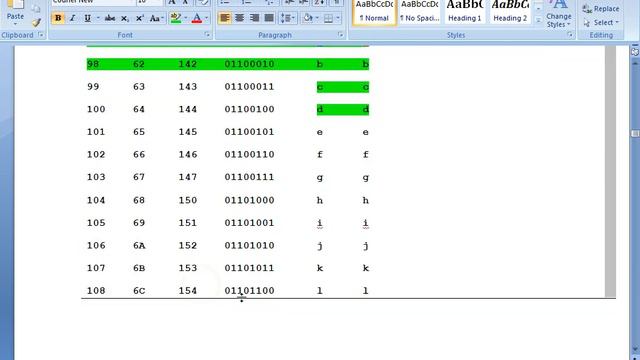This screenshot has height=360, width=640.
Task: Open the Change Case menu
Action: (156, 18)
